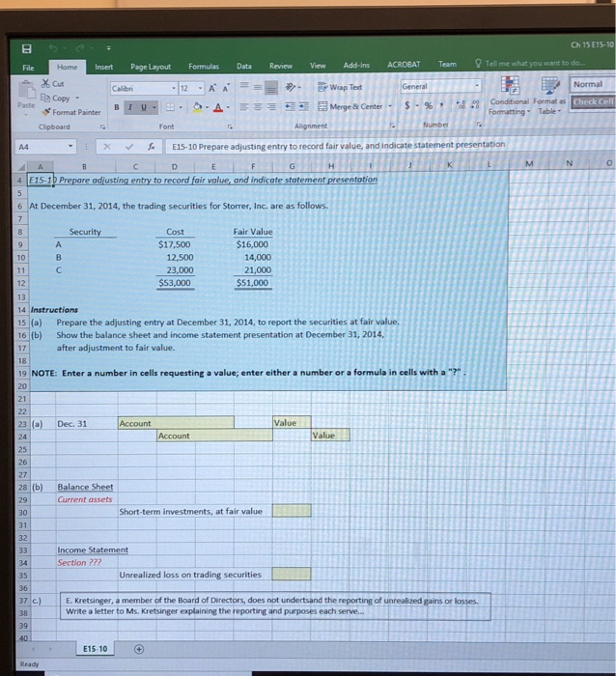
Task: Toggle italic formatting
Action: (129, 107)
